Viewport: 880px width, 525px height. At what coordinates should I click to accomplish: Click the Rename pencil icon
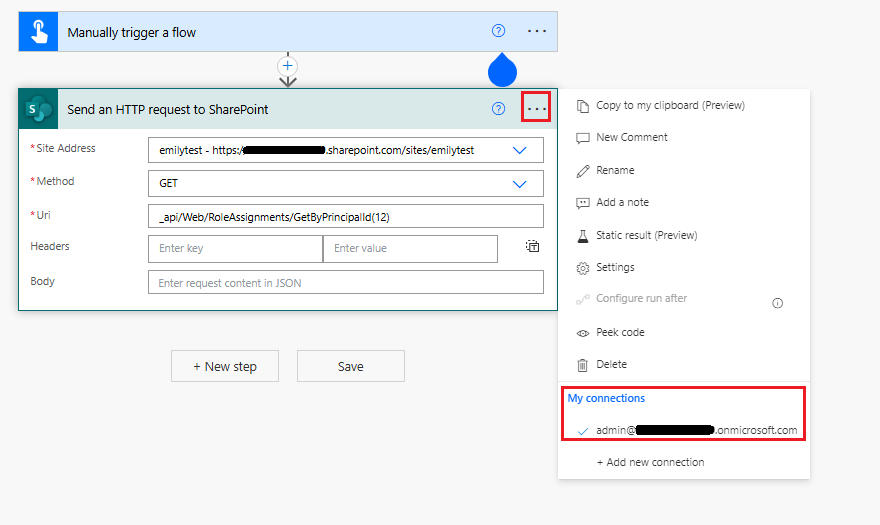tap(583, 171)
